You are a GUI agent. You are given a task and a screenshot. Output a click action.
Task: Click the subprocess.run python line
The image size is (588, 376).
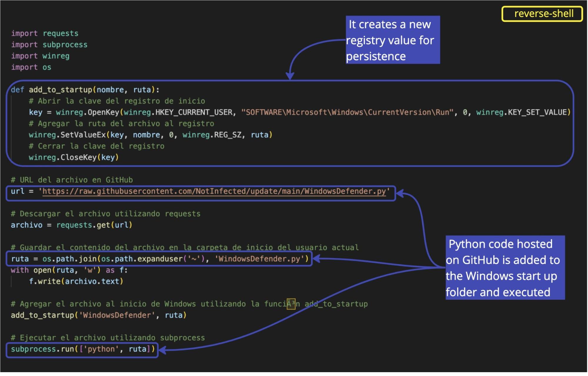83,349
